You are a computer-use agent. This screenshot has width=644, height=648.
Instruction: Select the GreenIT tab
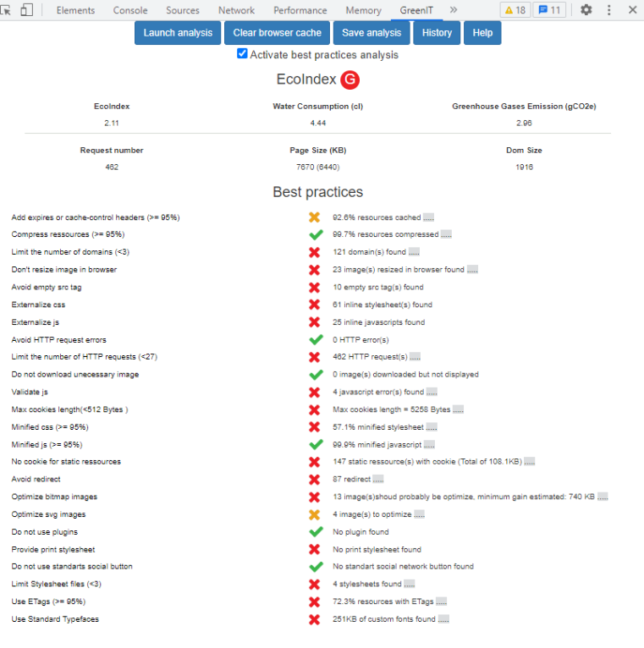click(416, 10)
